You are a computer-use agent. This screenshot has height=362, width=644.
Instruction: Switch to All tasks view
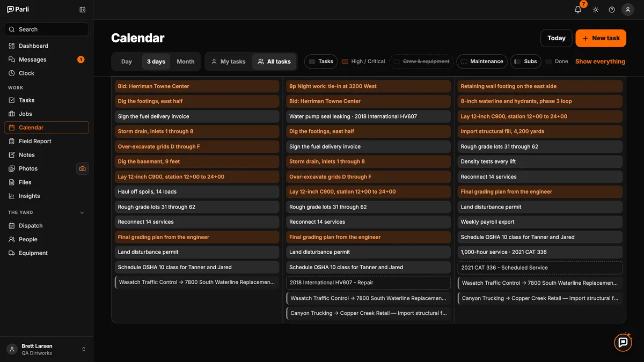point(274,62)
